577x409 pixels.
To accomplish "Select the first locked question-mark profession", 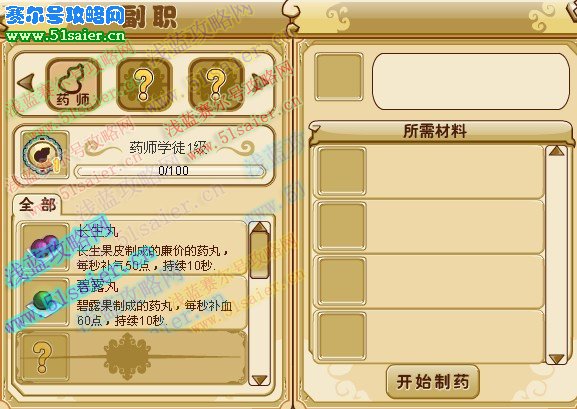I will pos(144,85).
